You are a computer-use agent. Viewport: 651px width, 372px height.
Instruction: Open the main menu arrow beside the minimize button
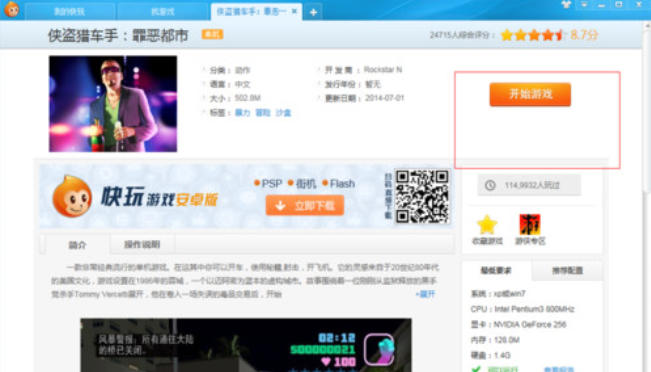[x=584, y=5]
